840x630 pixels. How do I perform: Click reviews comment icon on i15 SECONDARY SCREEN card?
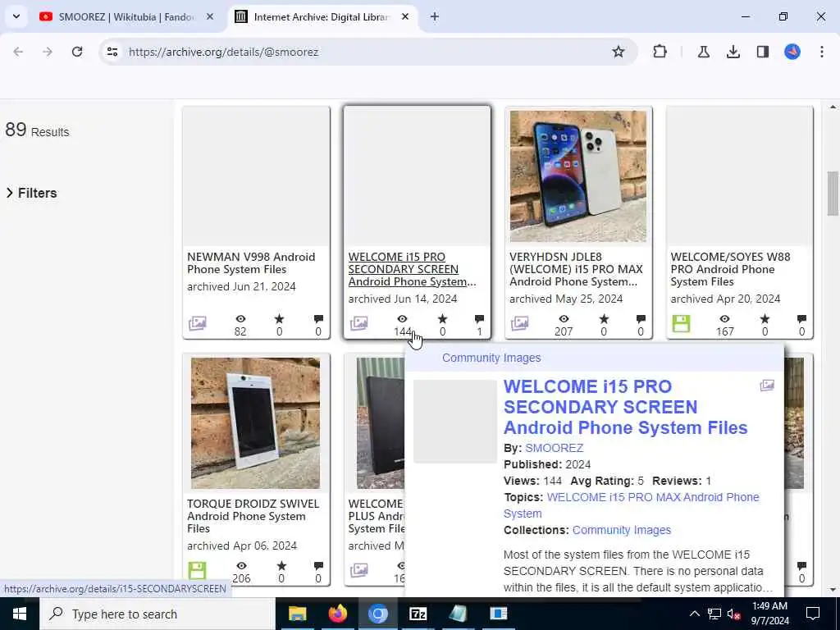(479, 319)
